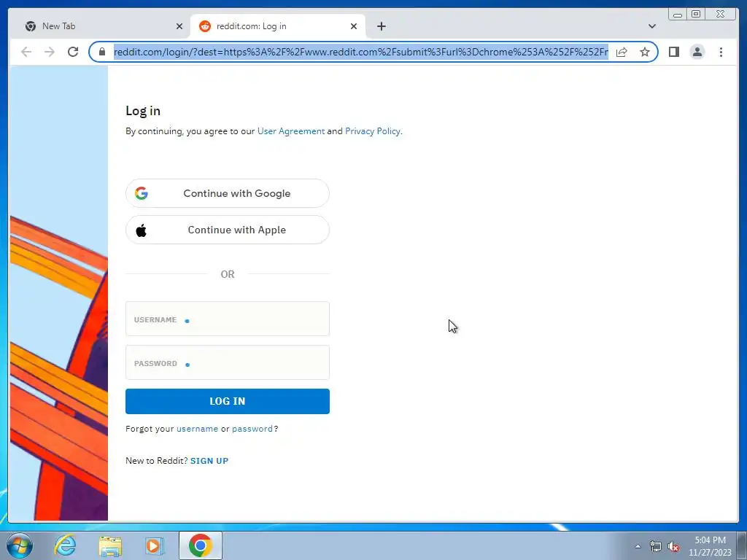Click the forgot password link
Screen dimensions: 747x560
(x=252, y=429)
